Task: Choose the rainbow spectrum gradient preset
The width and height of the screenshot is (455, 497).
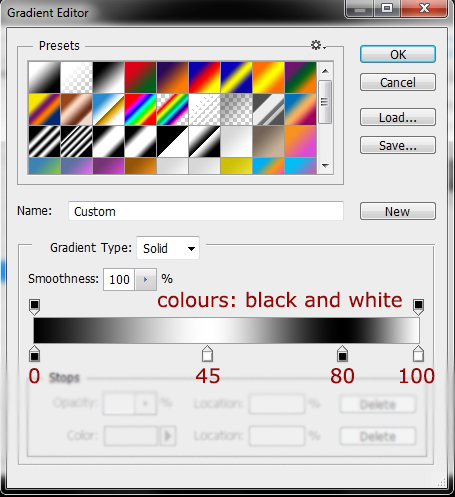Action: click(141, 109)
